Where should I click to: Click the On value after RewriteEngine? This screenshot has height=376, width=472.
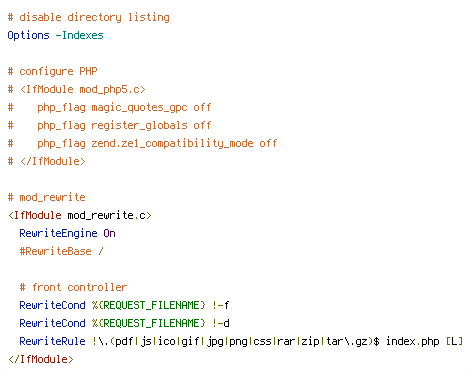tap(109, 233)
